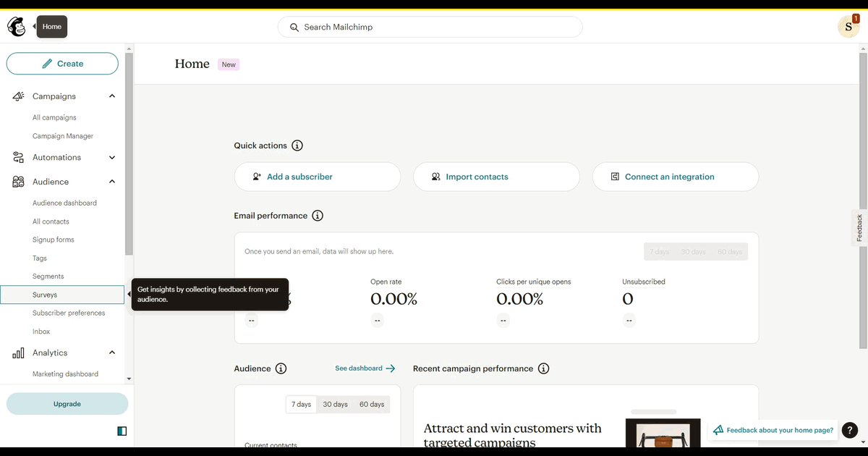This screenshot has height=456, width=868.
Task: Click the New badge beside Home
Action: tap(229, 64)
